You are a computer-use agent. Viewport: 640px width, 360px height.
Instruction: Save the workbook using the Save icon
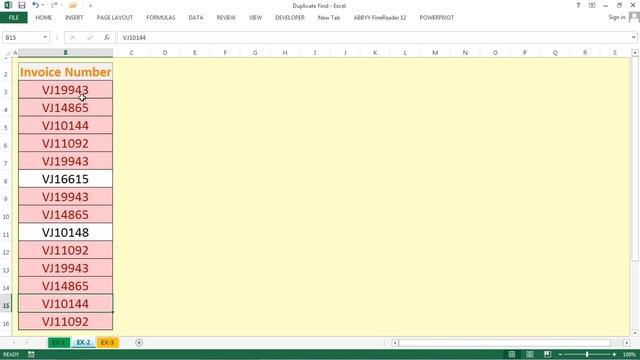[22, 5]
